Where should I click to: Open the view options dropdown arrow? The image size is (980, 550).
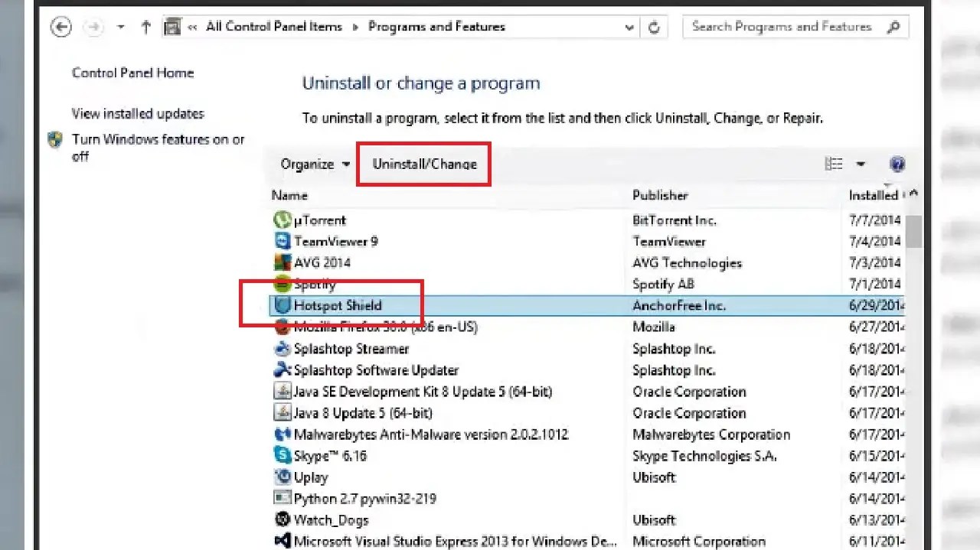[x=860, y=164]
